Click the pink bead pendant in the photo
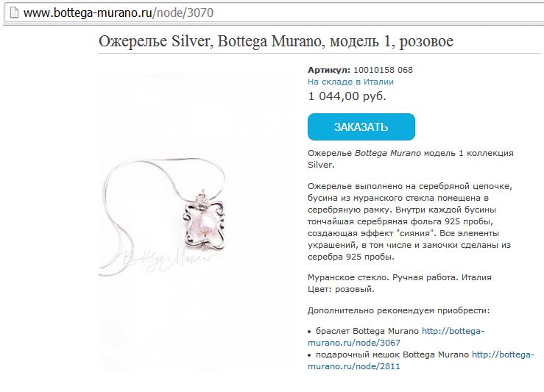Image resolution: width=544 pixels, height=392 pixels. point(205,224)
